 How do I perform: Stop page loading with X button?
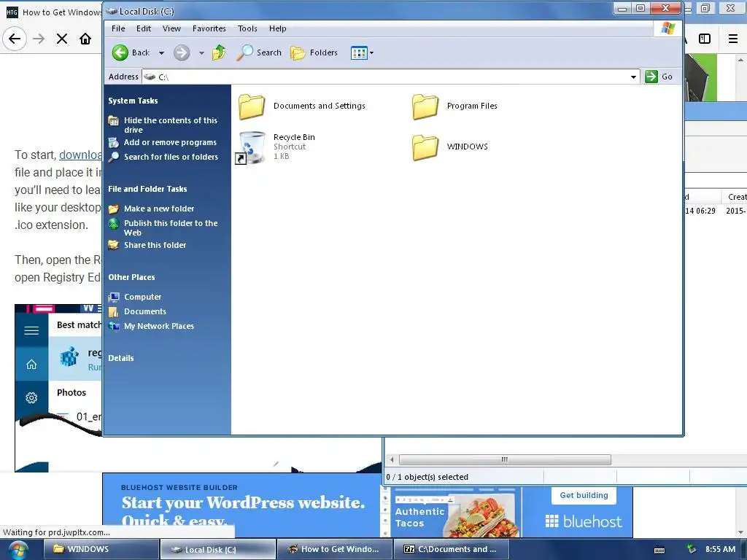[62, 39]
